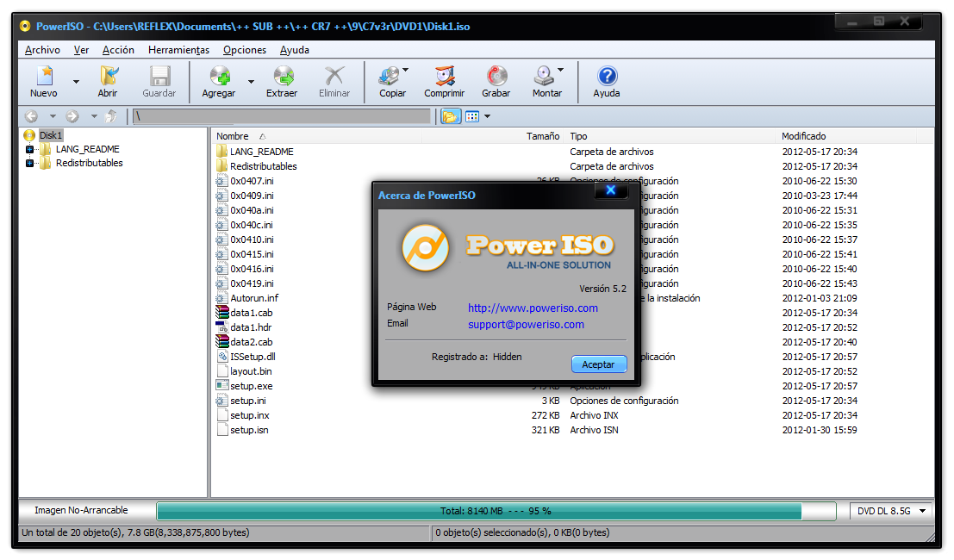954x560 pixels.
Task: Sort by the Tamaño column header
Action: (x=543, y=136)
